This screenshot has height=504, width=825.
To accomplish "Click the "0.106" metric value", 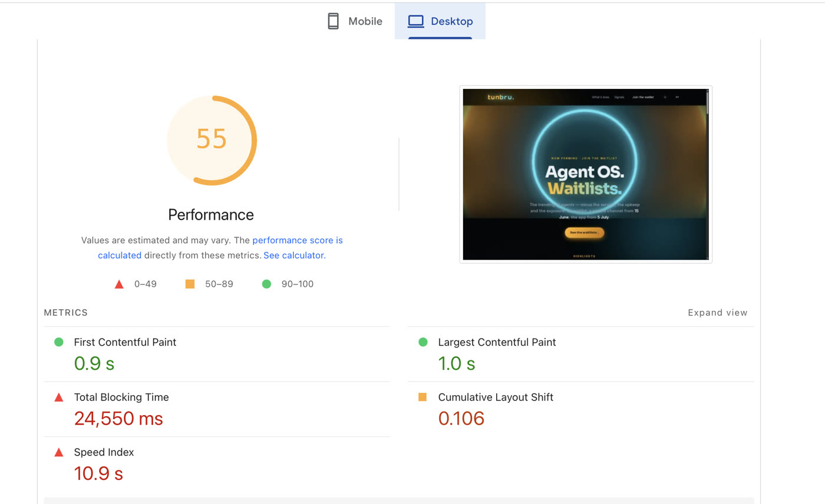I will (x=461, y=419).
